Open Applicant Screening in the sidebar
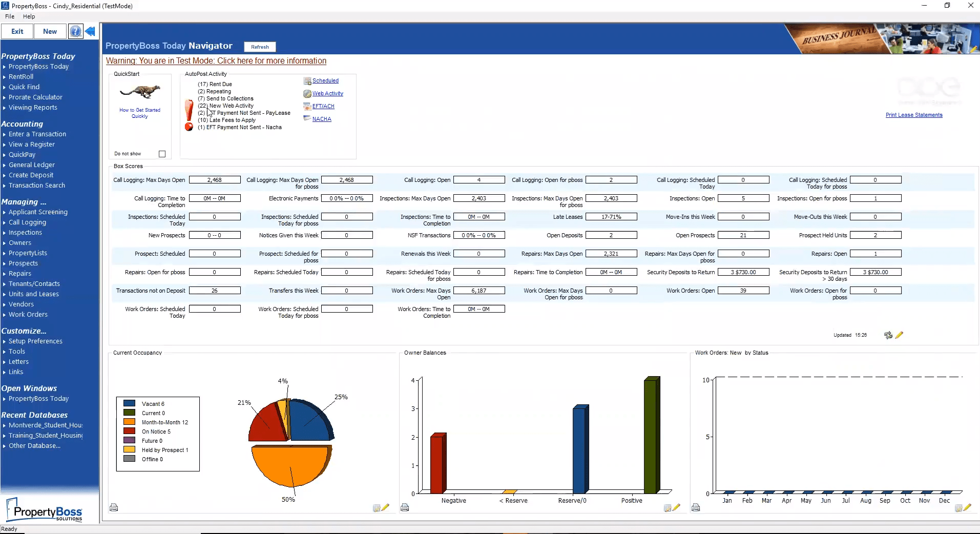This screenshot has height=534, width=980. pyautogui.click(x=38, y=212)
